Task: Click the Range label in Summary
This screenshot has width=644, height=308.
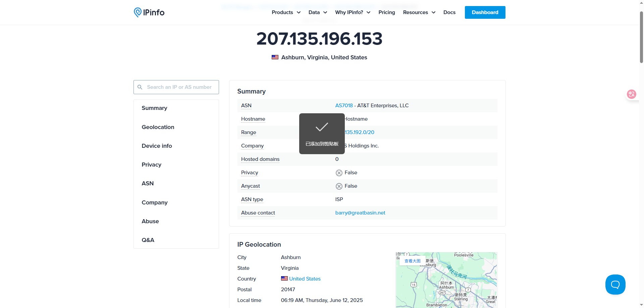Action: coord(249,132)
